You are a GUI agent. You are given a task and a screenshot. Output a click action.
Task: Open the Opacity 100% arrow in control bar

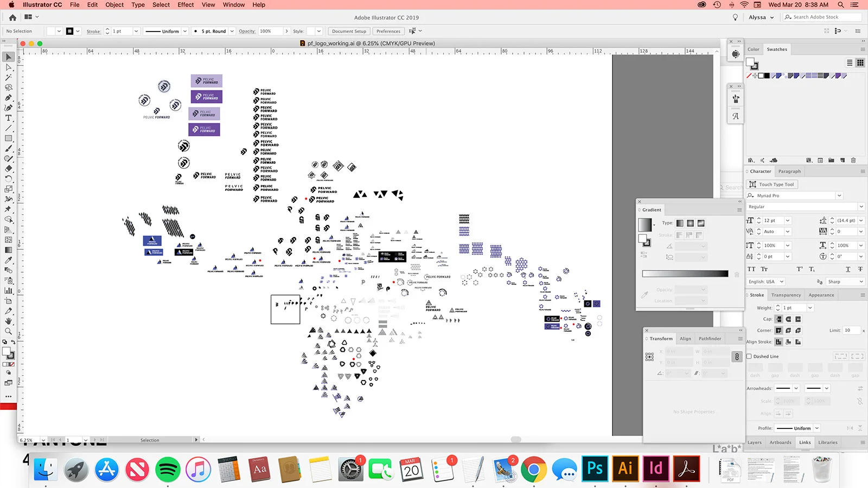pos(286,31)
